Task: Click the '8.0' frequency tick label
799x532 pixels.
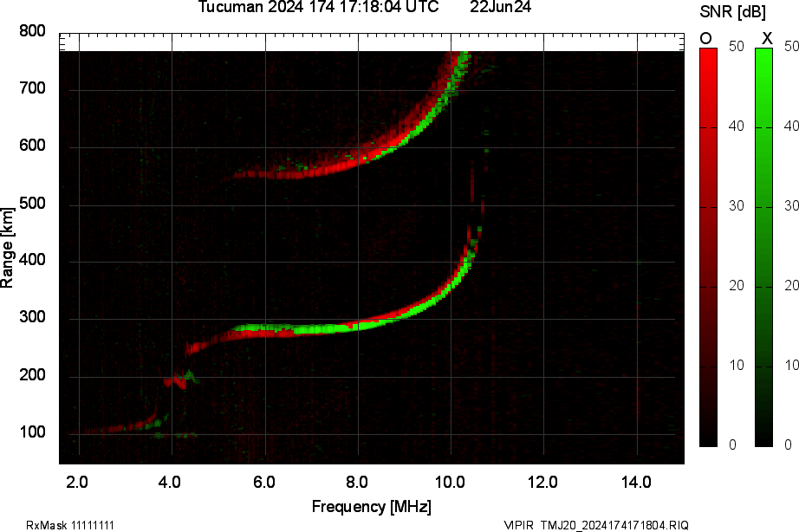Action: pyautogui.click(x=357, y=482)
